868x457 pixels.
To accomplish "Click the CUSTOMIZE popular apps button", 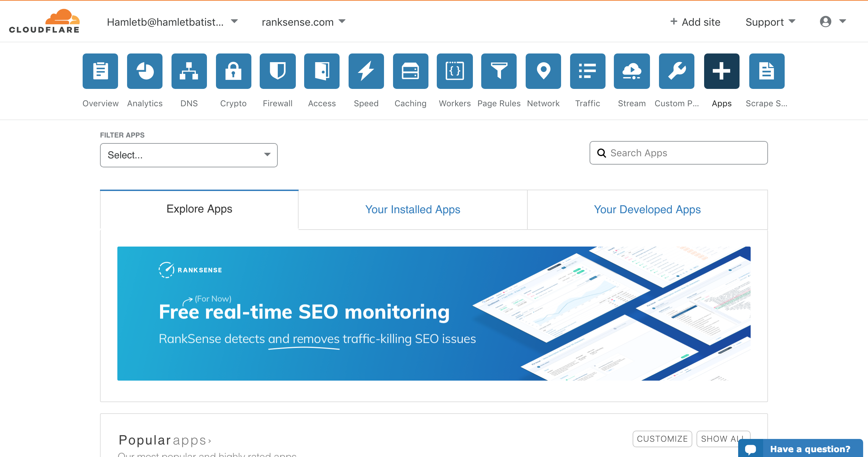I will (661, 438).
